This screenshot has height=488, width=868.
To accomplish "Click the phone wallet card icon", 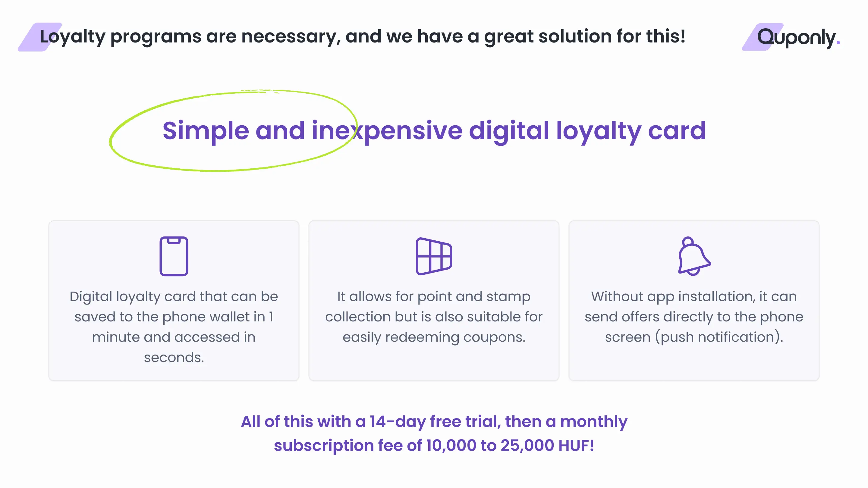I will (x=174, y=256).
